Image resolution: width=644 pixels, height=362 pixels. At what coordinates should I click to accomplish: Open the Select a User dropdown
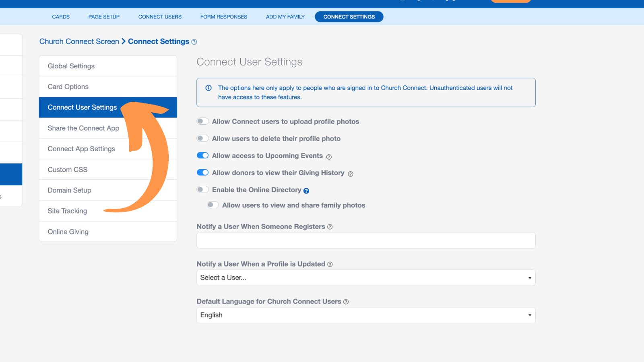(x=365, y=278)
